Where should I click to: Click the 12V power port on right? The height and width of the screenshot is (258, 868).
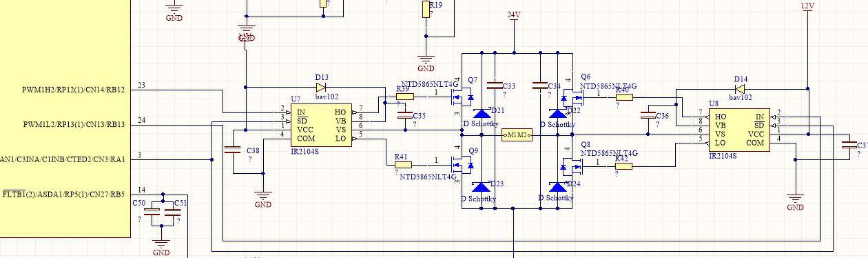(807, 6)
